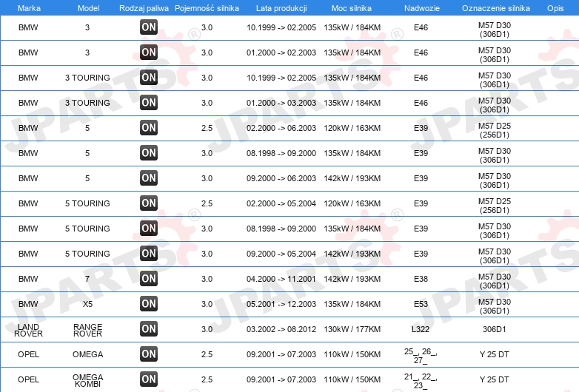
Task: Click the model 7 cell in the E38 row
Action: point(87,279)
